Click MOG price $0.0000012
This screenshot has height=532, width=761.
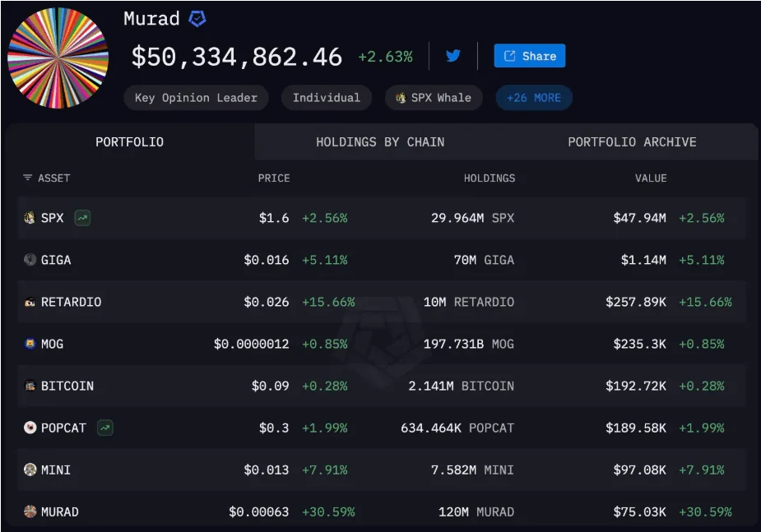pyautogui.click(x=252, y=344)
